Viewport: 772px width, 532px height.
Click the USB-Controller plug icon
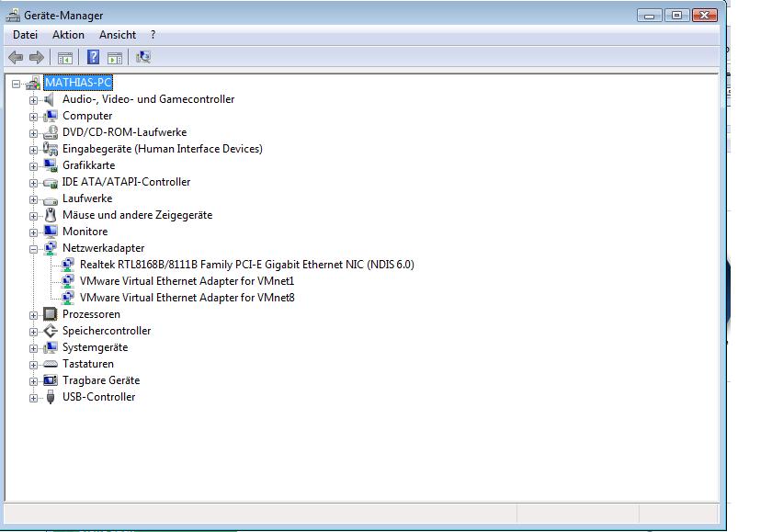[x=51, y=397]
